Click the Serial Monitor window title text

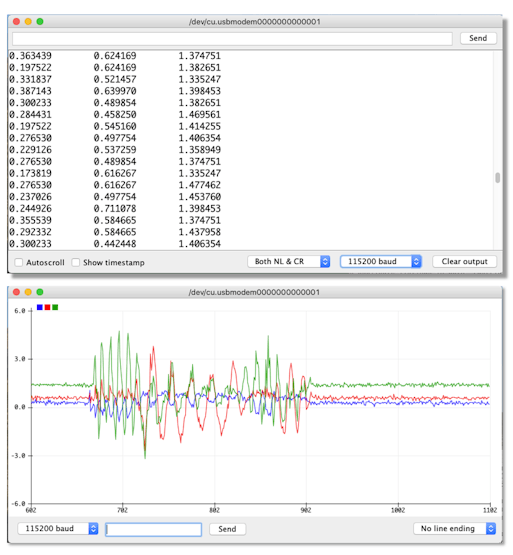point(255,22)
